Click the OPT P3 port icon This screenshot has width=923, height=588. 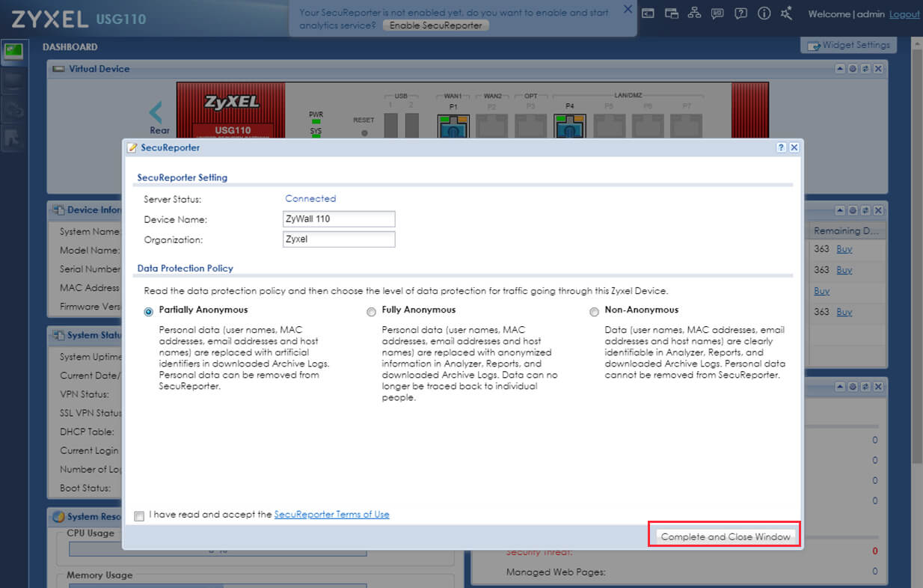[530, 126]
